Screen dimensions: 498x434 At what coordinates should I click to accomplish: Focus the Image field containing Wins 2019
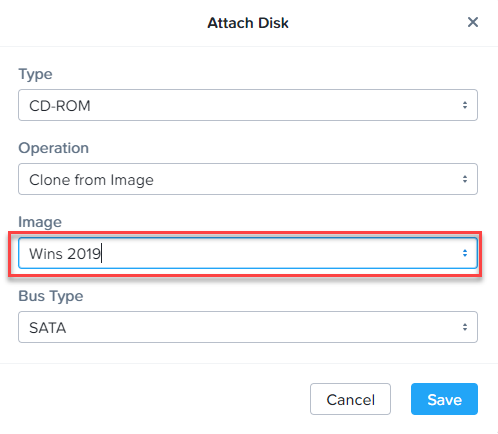(x=248, y=253)
